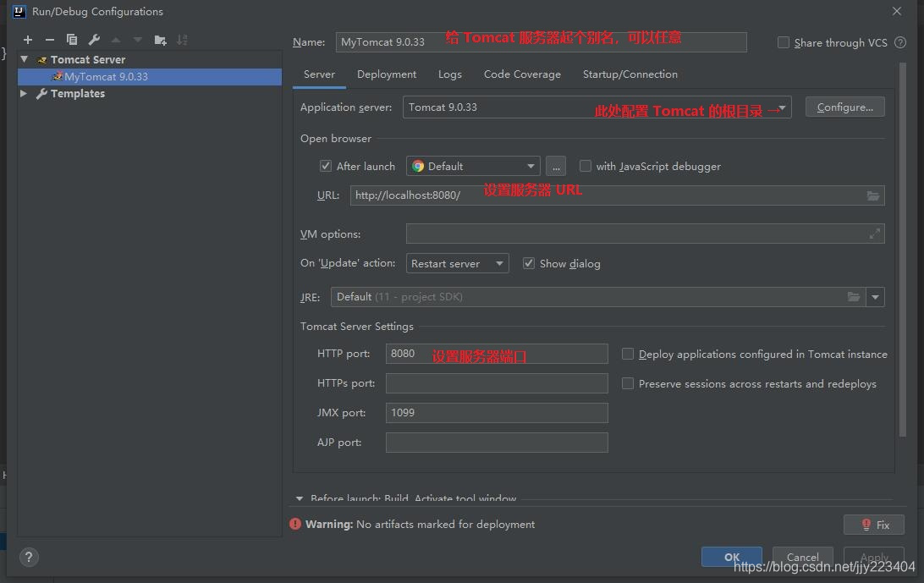
Task: Click warning text No artifacts marked for deployment
Action: coord(445,524)
